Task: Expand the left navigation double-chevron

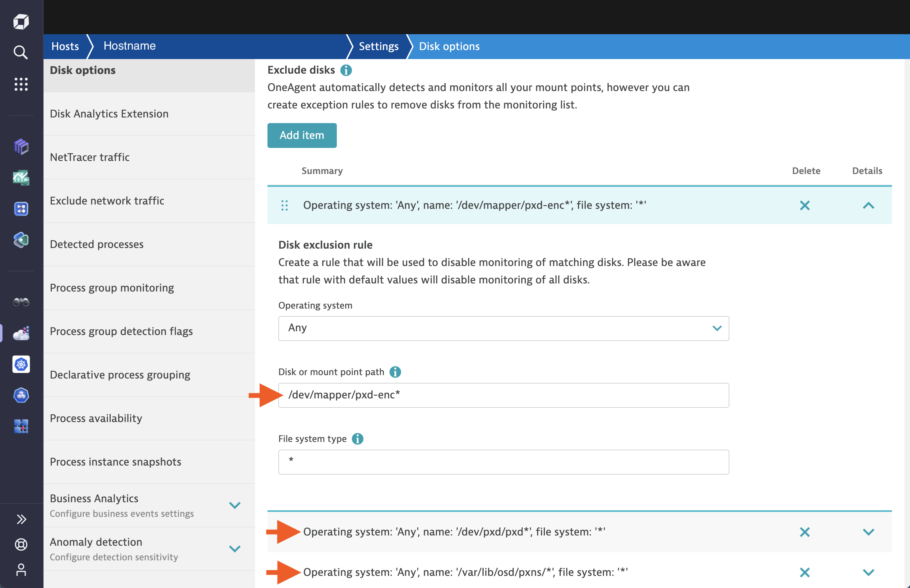Action: (x=21, y=519)
